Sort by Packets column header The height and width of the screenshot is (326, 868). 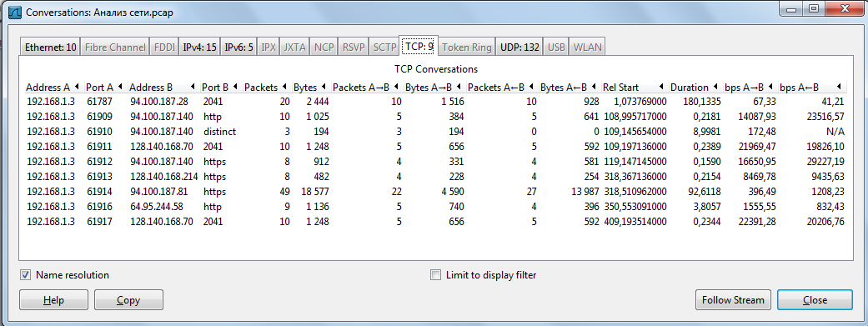point(267,88)
